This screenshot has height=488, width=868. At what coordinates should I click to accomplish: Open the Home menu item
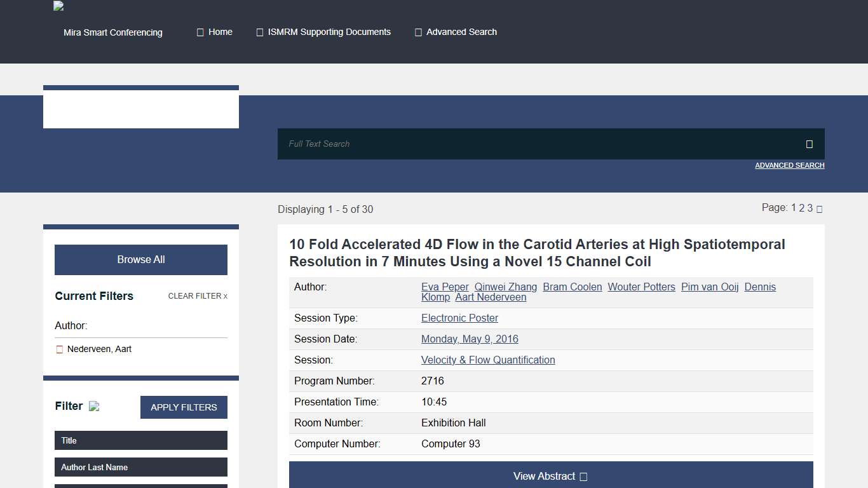pyautogui.click(x=215, y=32)
